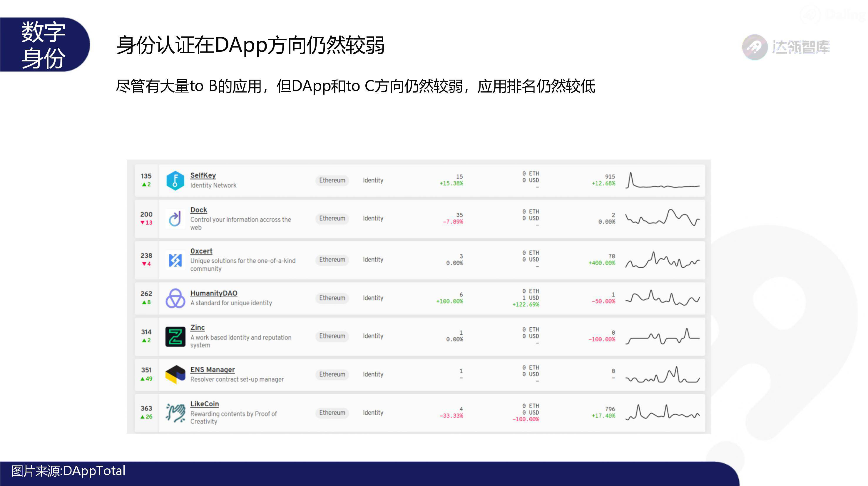
Task: Click the 0xcert activity sparkline chart
Action: [x=663, y=260]
